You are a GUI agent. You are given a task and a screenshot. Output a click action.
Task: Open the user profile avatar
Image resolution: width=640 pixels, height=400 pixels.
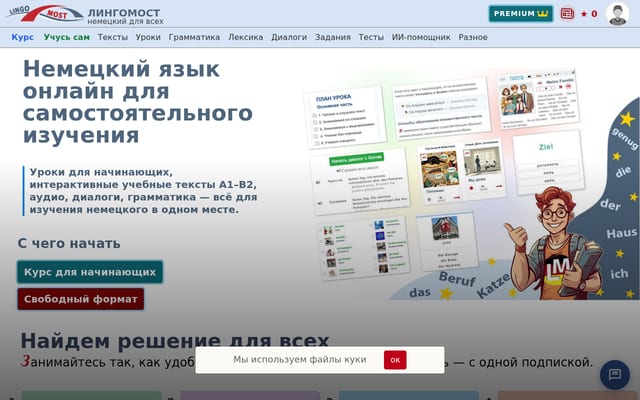618,14
